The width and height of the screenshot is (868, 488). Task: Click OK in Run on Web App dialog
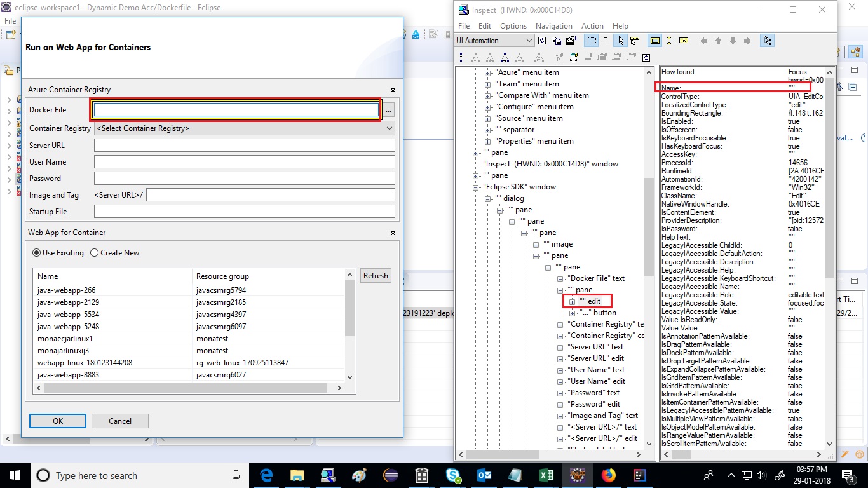pos(57,421)
